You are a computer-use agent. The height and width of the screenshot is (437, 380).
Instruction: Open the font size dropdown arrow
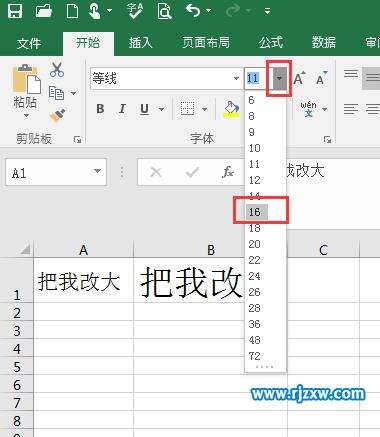(x=279, y=78)
